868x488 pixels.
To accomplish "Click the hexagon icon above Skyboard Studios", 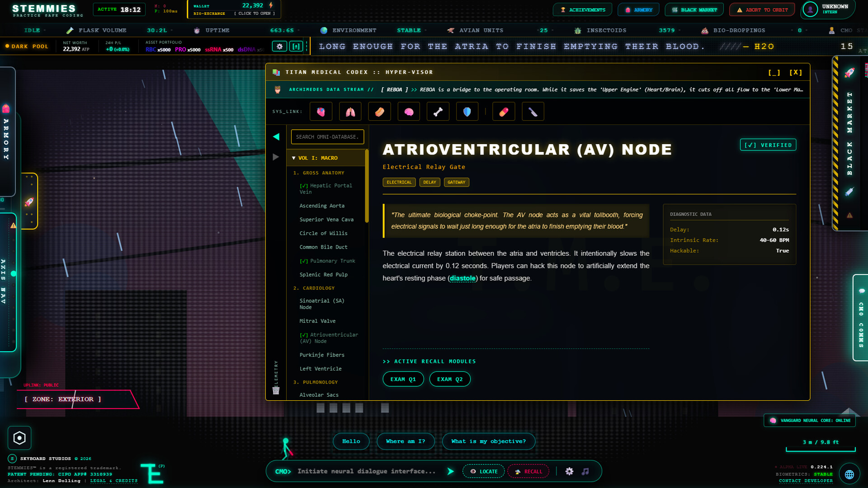I will pos(19,438).
